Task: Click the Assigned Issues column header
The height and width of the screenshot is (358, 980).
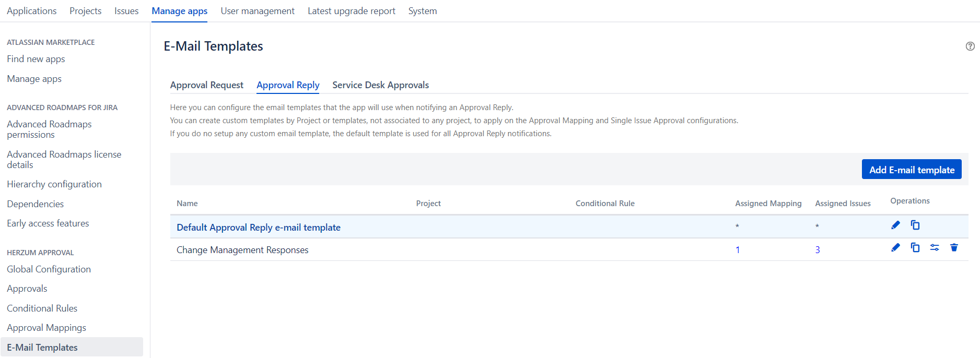Action: tap(843, 204)
